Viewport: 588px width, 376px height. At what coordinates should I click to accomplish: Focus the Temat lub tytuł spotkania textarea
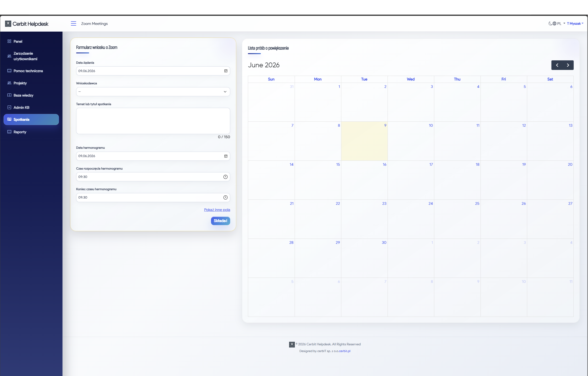pos(153,121)
